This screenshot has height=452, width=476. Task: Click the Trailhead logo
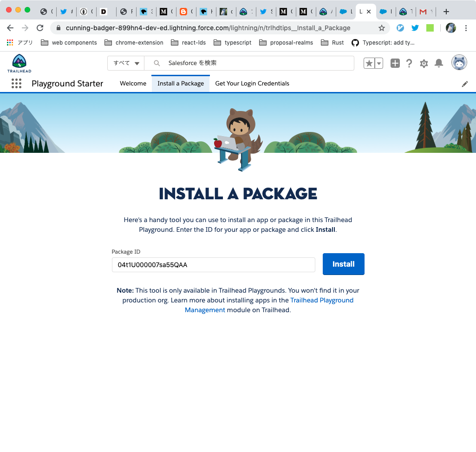pyautogui.click(x=19, y=63)
